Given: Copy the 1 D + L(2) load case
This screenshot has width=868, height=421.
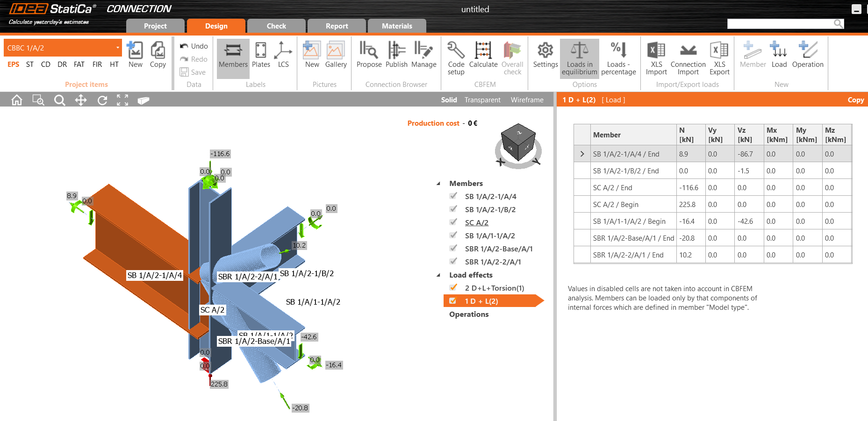Looking at the screenshot, I should 856,100.
